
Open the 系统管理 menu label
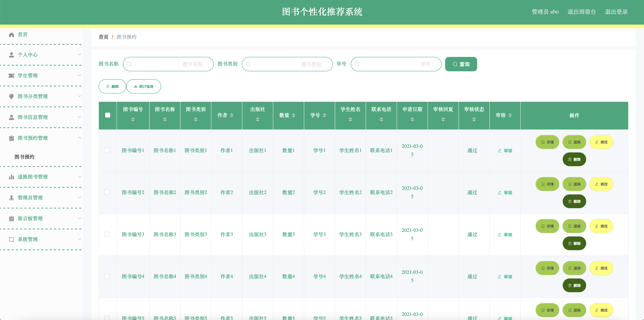pyautogui.click(x=28, y=239)
